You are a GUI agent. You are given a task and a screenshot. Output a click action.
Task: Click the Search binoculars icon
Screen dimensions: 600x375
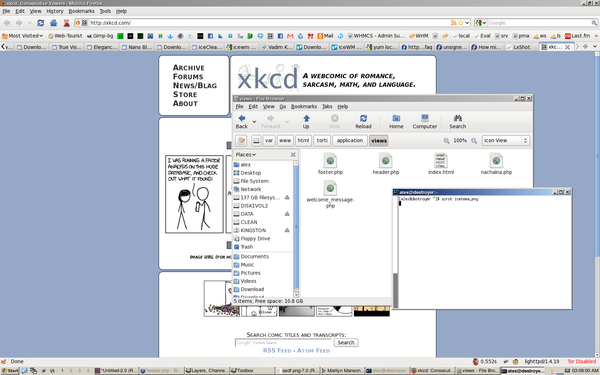coord(458,121)
